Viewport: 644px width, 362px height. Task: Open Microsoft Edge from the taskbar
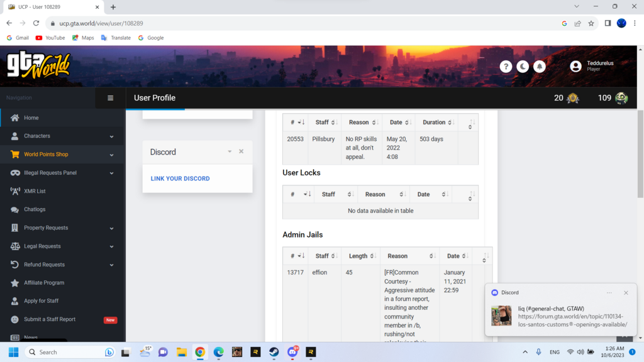tap(218, 352)
